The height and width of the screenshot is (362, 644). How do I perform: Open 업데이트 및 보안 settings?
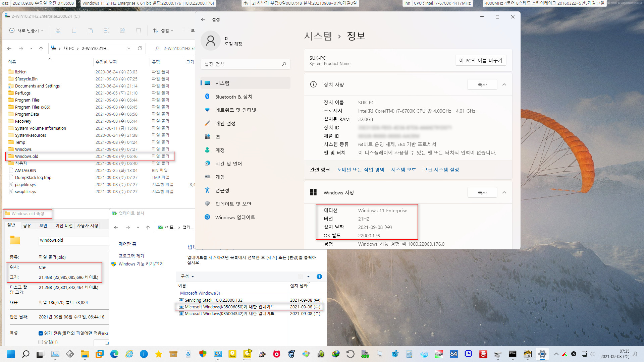click(246, 204)
